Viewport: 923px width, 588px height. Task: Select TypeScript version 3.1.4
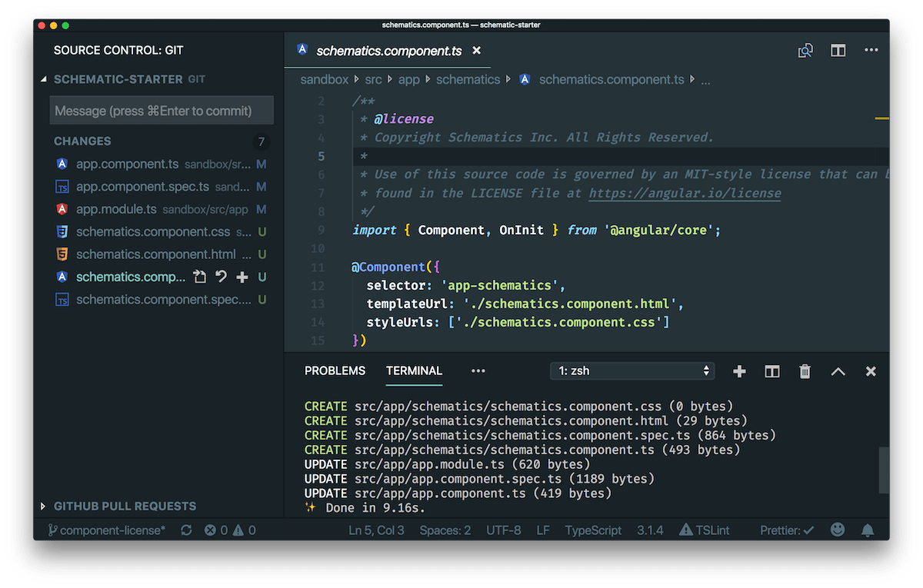(650, 530)
